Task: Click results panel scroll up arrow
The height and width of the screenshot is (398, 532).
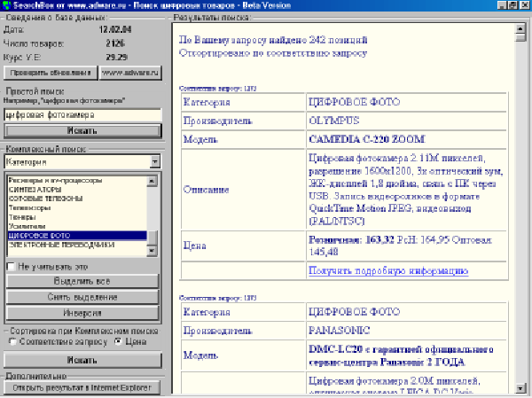Action: point(520,29)
